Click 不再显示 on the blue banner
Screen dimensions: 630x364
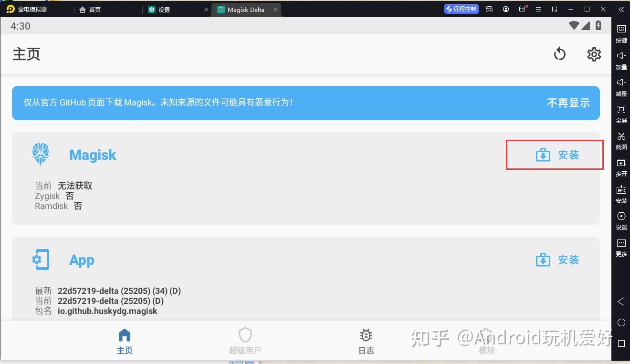click(568, 103)
